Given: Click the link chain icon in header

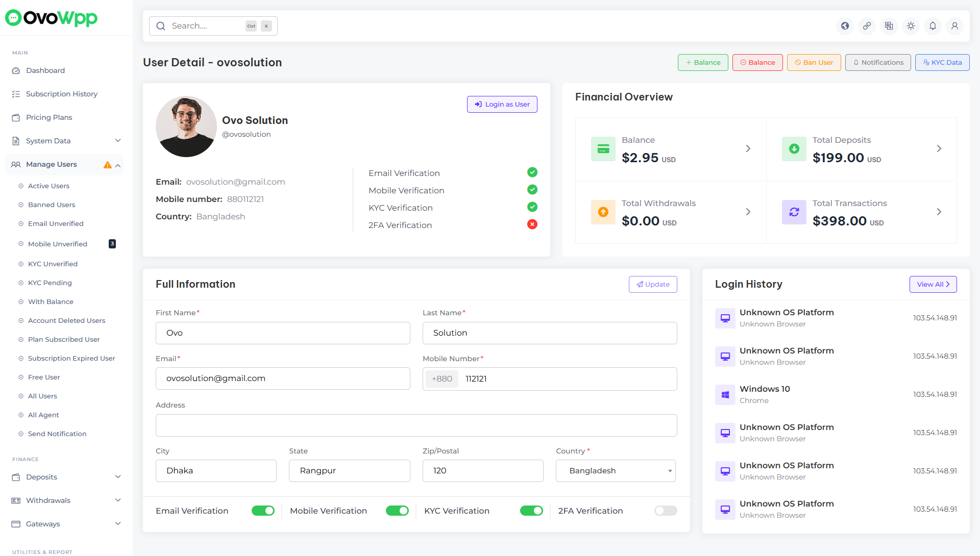Looking at the screenshot, I should point(867,26).
